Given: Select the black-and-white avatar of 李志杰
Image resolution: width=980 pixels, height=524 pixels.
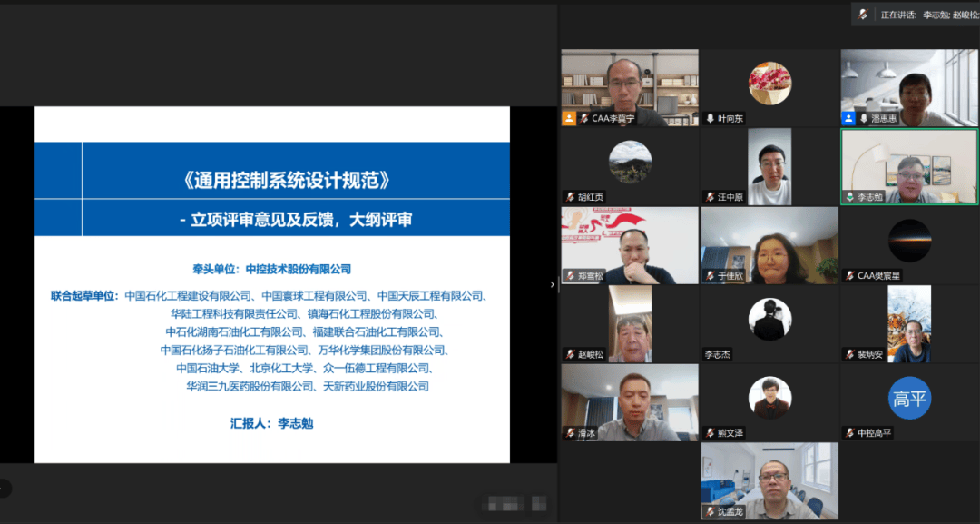Looking at the screenshot, I should click(770, 320).
